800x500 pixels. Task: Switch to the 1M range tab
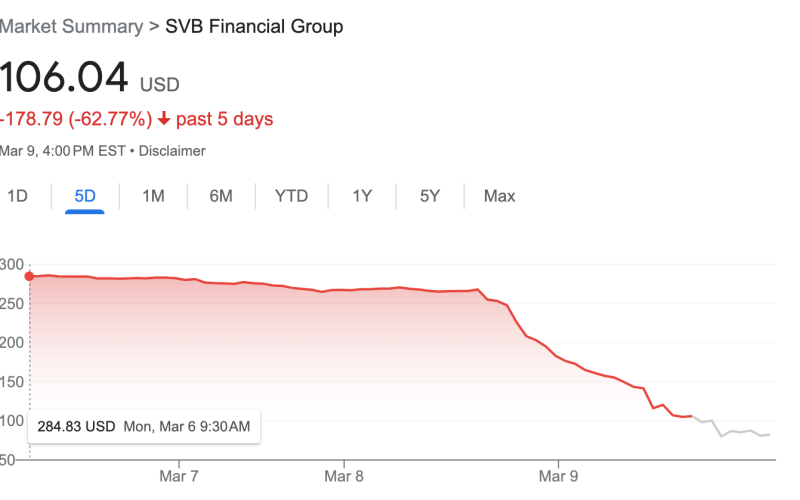[153, 196]
